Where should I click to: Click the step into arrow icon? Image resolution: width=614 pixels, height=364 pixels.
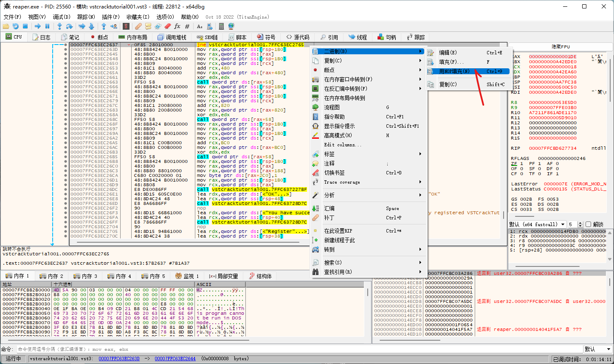pyautogui.click(x=59, y=26)
